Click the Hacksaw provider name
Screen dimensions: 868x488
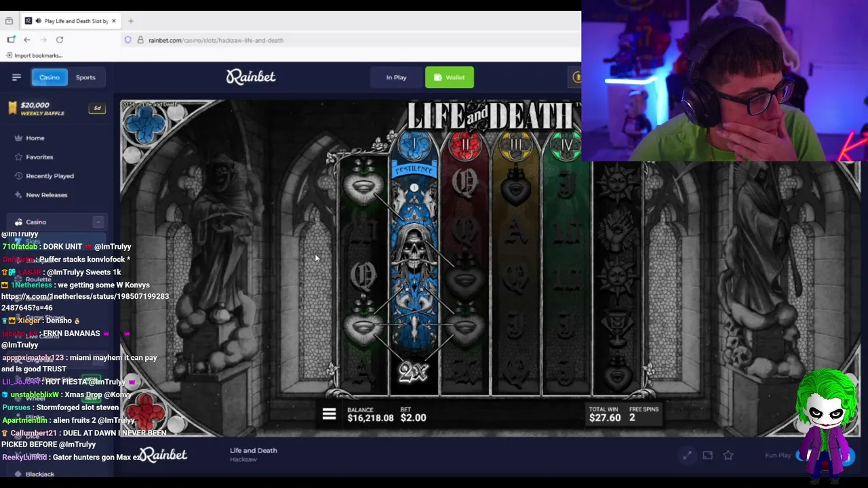(x=243, y=460)
